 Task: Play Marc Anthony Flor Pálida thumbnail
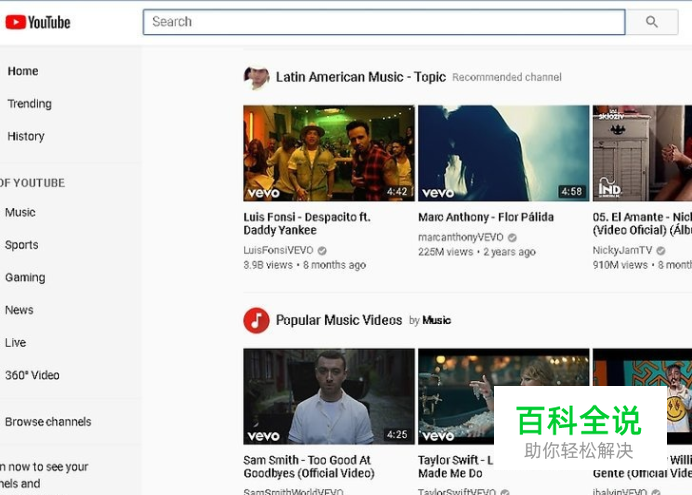pos(504,153)
